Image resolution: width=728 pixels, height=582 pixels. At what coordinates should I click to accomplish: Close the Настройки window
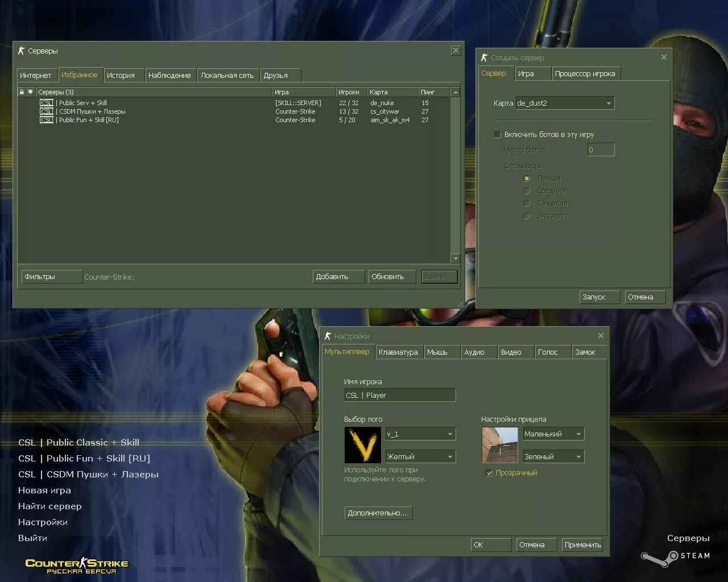(x=601, y=336)
